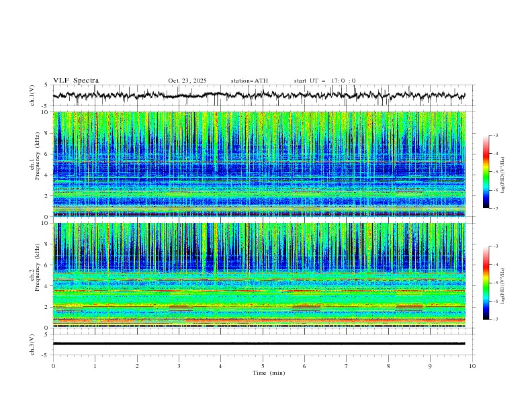Click time axis tick label "5"

[x=263, y=366]
